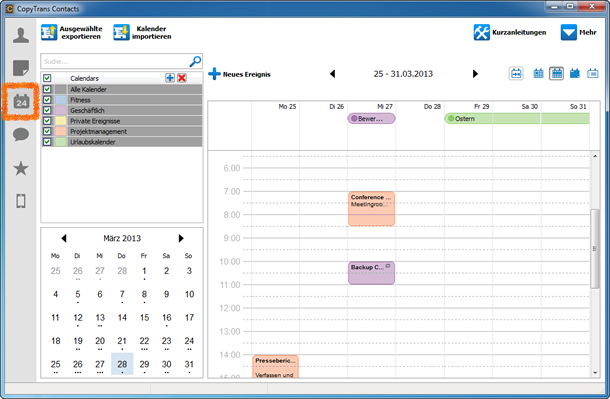Click the vertical scrollbar thumb in schedule

(x=595, y=248)
